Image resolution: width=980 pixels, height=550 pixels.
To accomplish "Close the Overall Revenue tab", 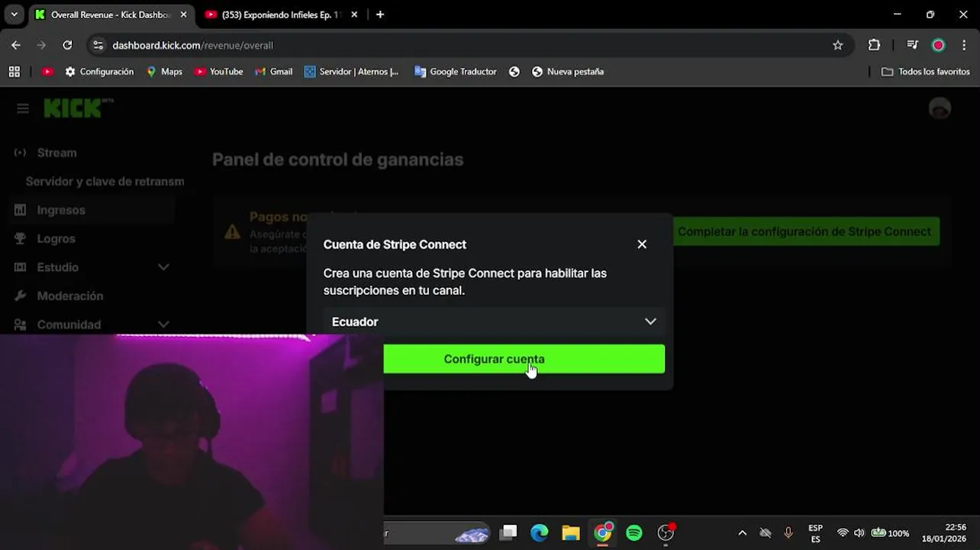I will point(183,15).
